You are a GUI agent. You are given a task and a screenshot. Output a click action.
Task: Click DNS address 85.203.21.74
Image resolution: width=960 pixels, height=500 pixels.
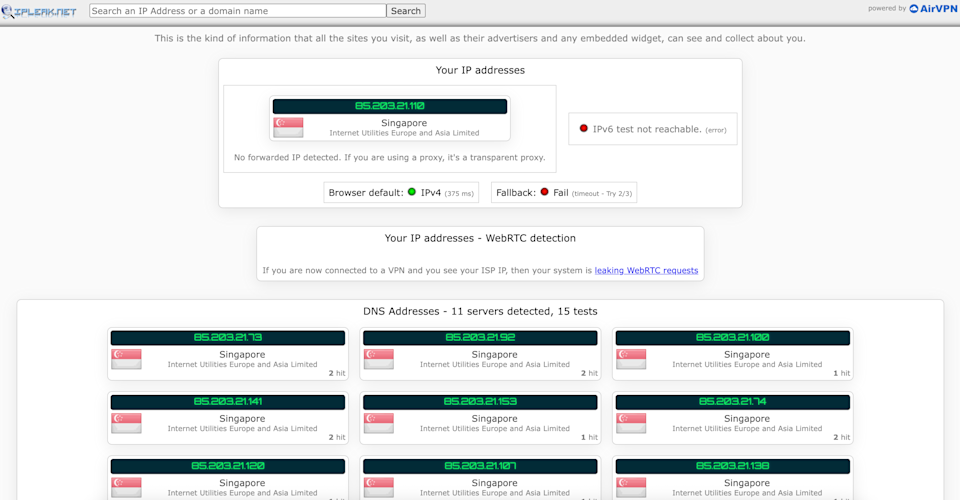click(733, 402)
